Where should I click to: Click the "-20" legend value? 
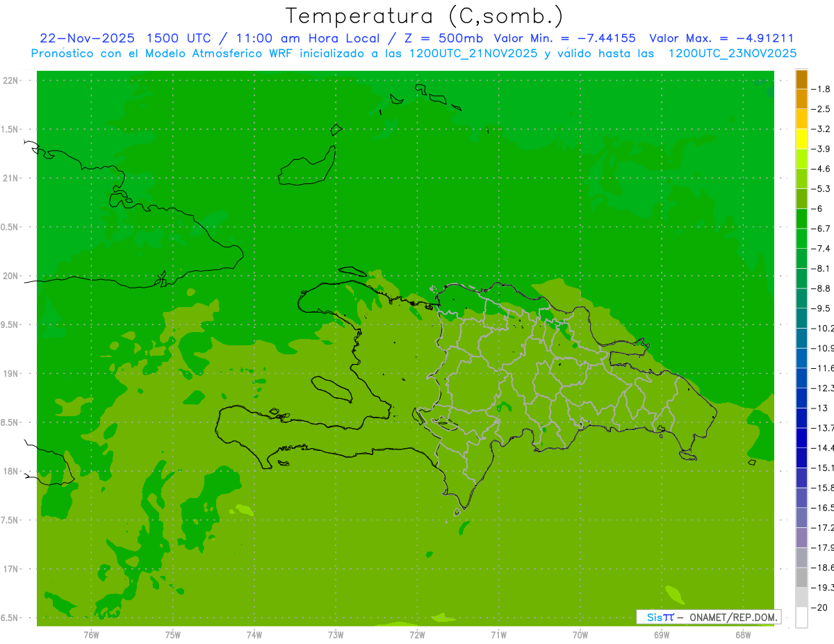pos(820,608)
